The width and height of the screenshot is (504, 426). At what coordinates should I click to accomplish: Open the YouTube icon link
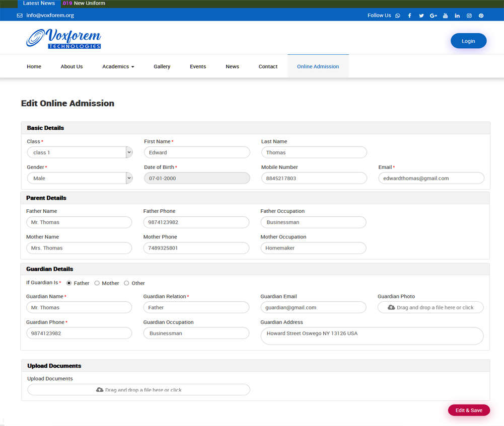tap(445, 16)
